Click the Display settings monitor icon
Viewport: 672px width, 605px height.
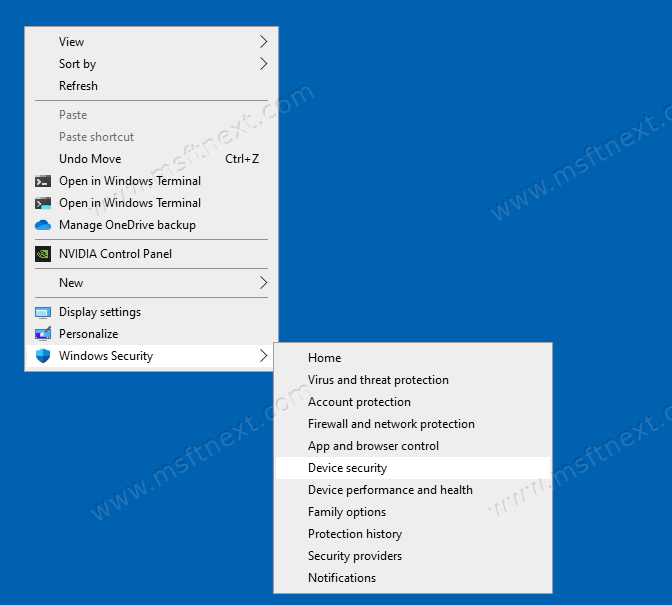tap(43, 312)
